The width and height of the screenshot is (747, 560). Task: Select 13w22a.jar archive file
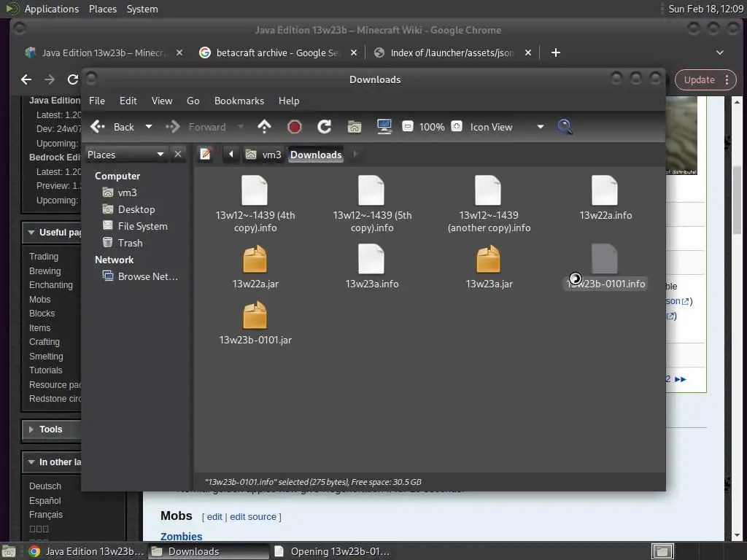[x=255, y=267]
